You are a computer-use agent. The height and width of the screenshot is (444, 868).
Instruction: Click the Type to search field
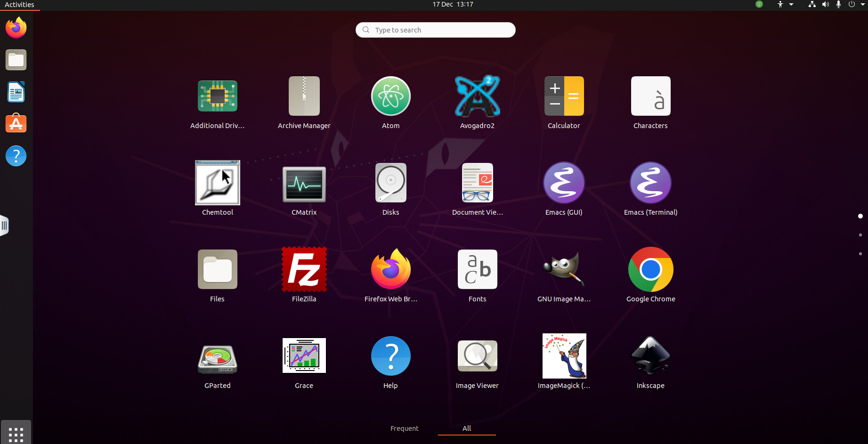click(x=435, y=30)
